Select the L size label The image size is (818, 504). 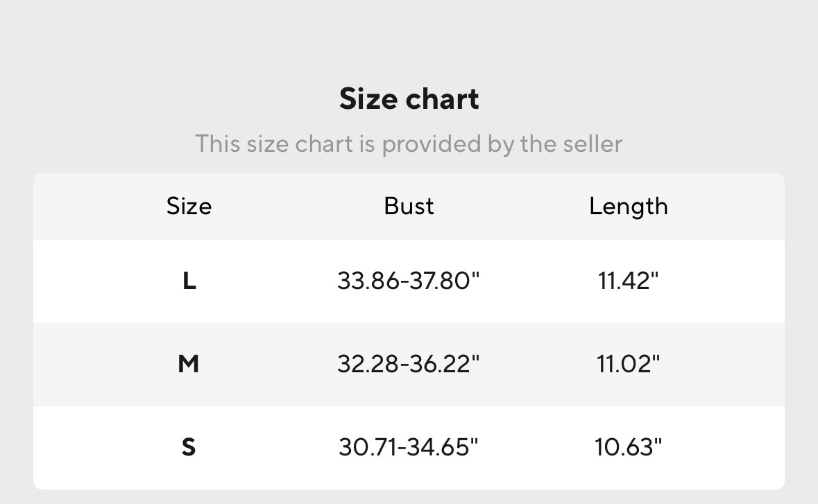[189, 281]
